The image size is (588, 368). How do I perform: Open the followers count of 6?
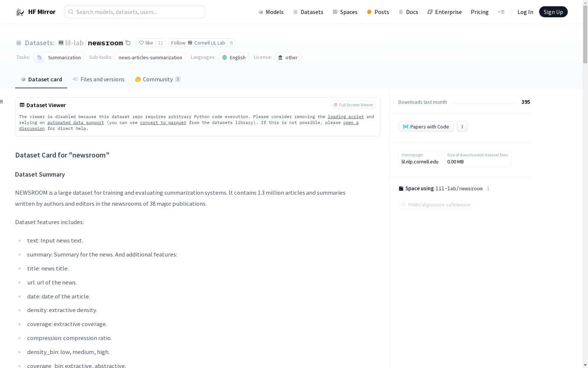(x=232, y=43)
